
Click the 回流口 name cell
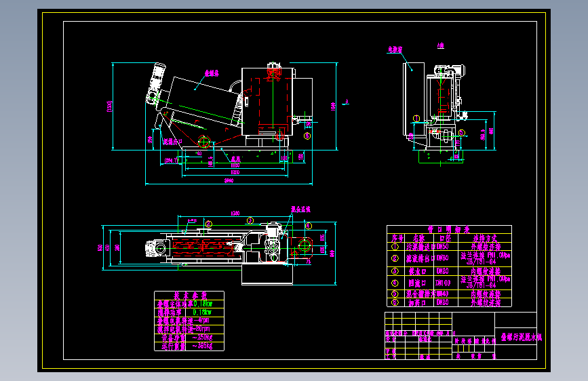click(417, 283)
